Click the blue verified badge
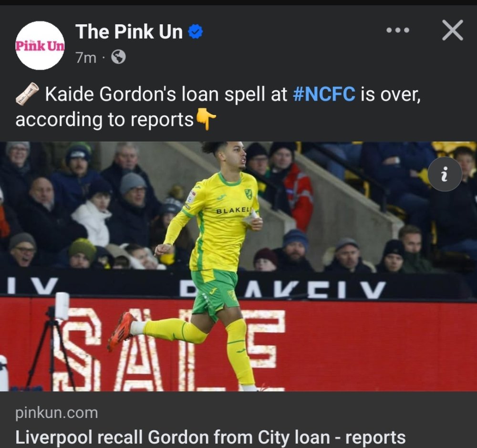 click(195, 31)
